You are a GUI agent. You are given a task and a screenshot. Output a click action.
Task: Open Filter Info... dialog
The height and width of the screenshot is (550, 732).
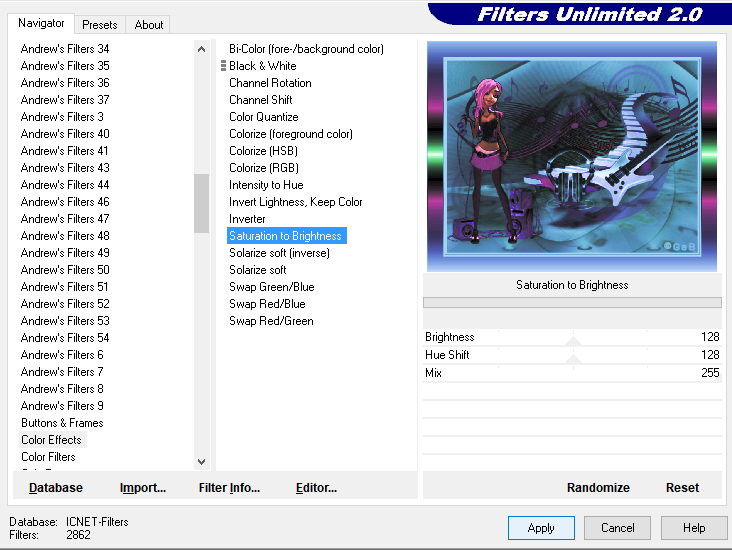[x=229, y=487]
